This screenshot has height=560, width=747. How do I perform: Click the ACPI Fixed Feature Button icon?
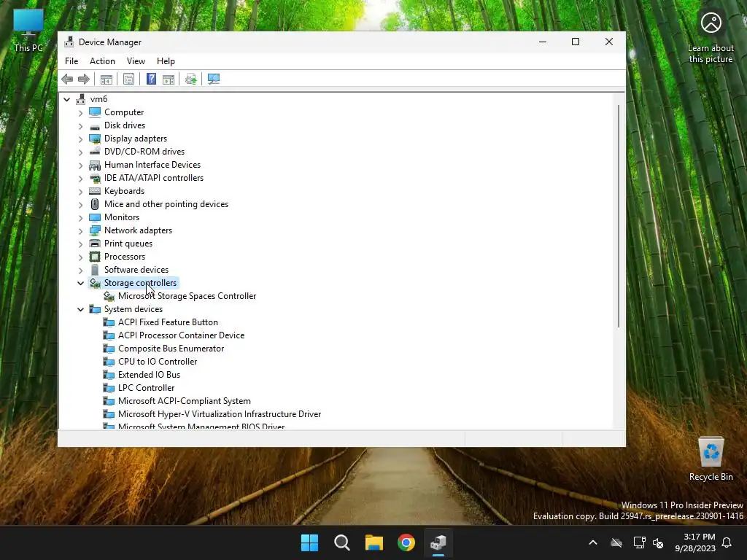point(109,322)
